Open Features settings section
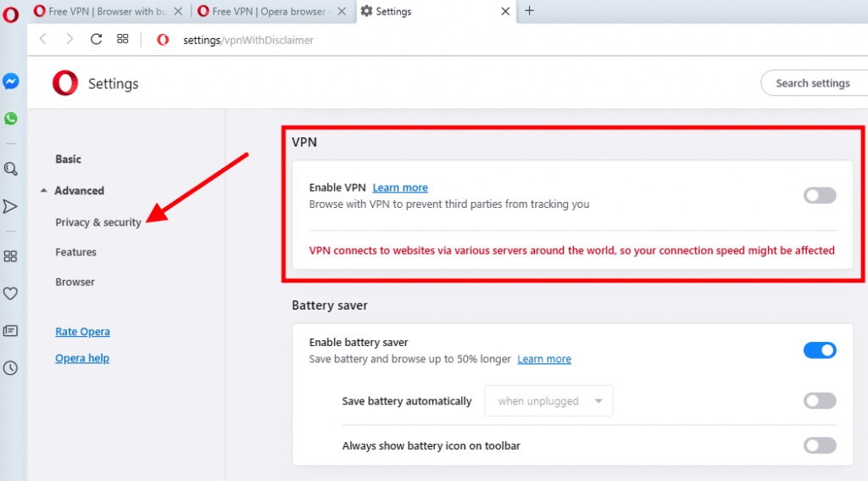 coord(75,252)
